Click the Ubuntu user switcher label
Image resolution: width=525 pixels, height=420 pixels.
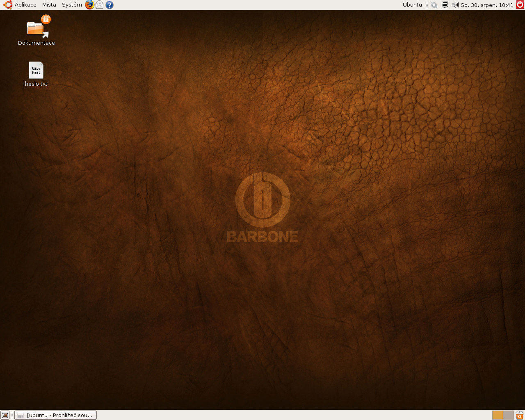(x=412, y=5)
